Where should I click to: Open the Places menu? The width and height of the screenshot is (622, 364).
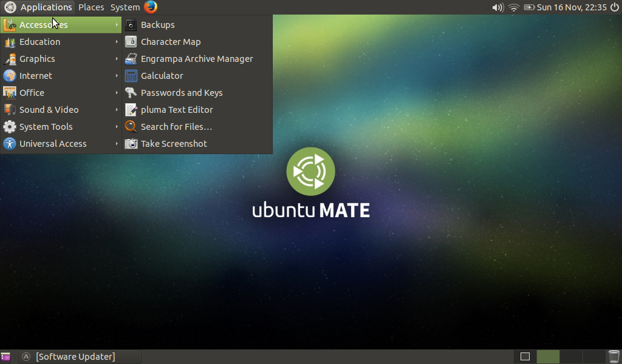[x=91, y=7]
